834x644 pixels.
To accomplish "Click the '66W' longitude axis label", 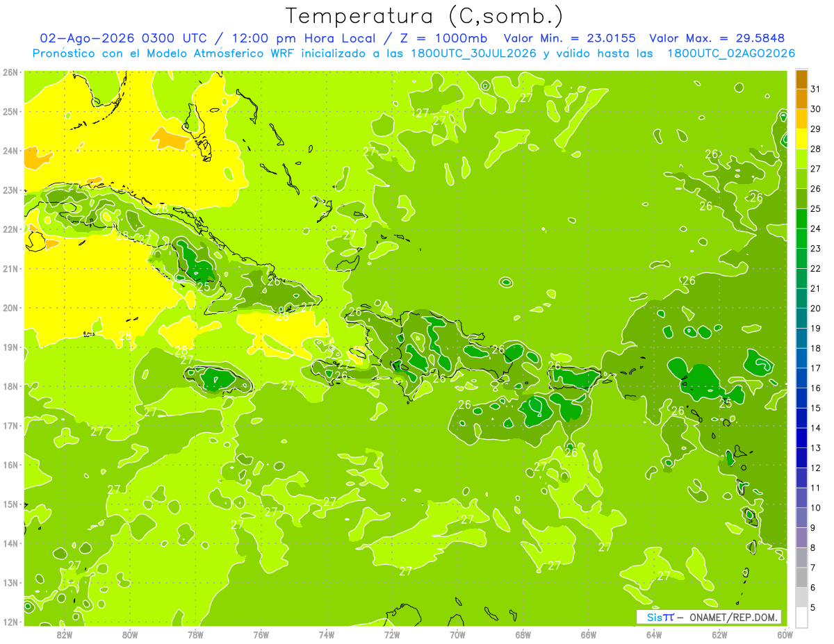I will pos(589,635).
